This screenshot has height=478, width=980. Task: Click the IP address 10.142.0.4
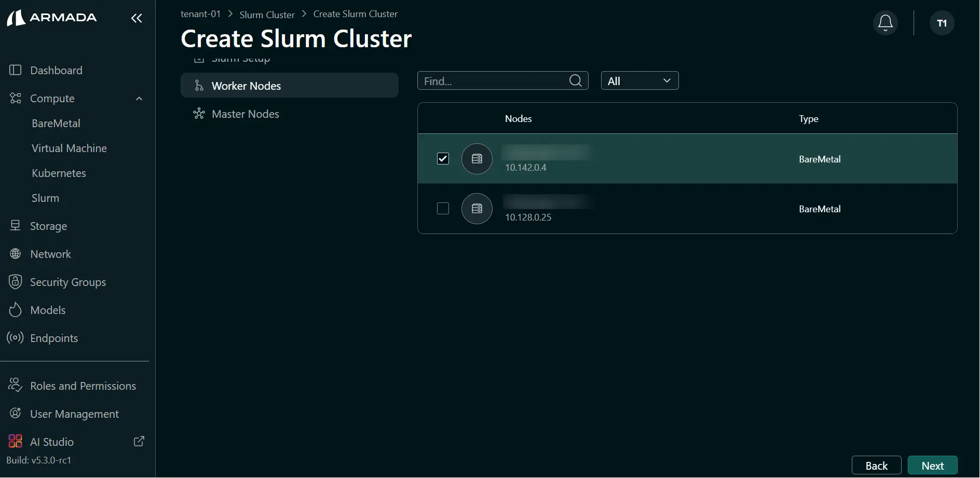tap(525, 167)
